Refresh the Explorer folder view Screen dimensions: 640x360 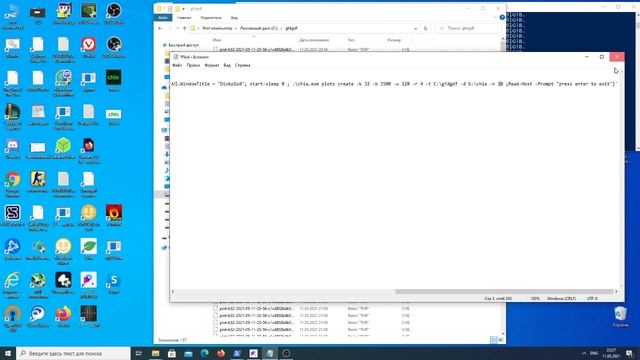pos(425,28)
